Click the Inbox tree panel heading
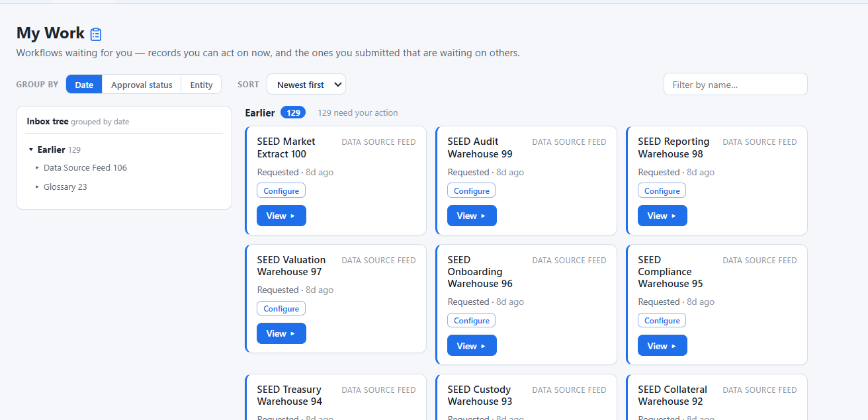868x420 pixels. coord(48,122)
